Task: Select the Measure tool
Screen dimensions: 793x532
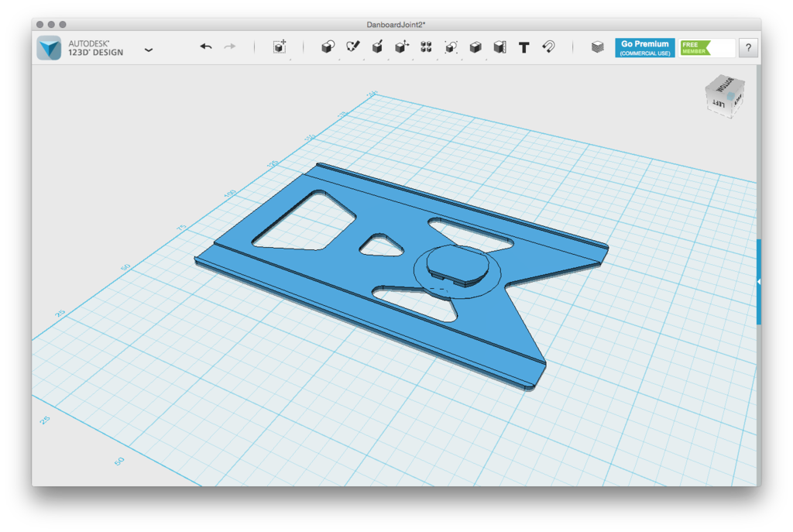Action: pyautogui.click(x=499, y=47)
